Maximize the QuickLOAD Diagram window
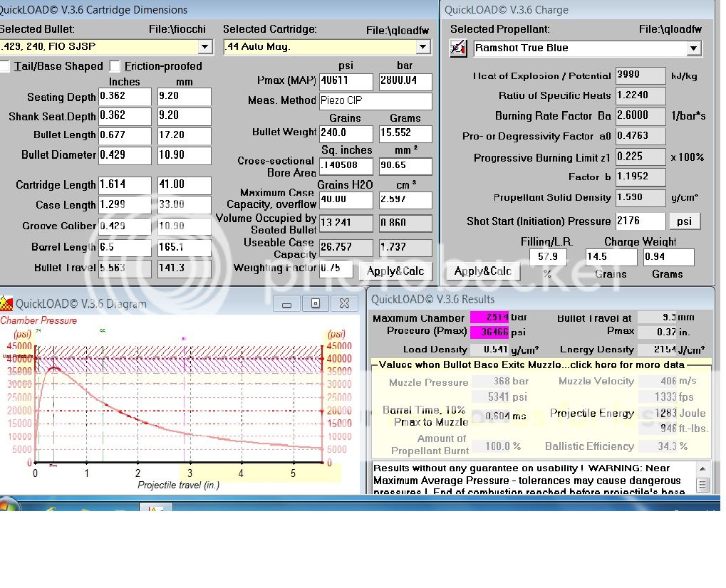This screenshot has width=726, height=588. coord(315,304)
